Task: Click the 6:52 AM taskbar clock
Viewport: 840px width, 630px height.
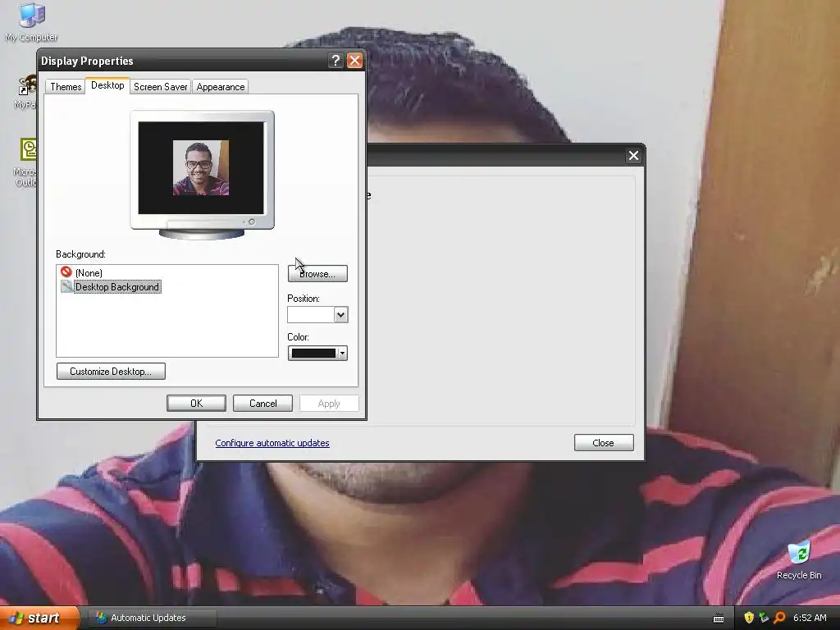Action: tap(810, 618)
